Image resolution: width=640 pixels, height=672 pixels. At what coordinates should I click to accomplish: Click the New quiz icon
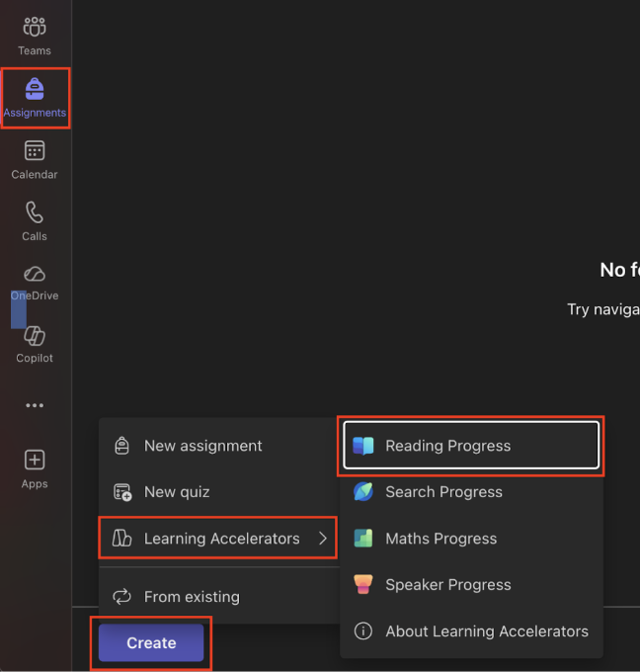[122, 492]
